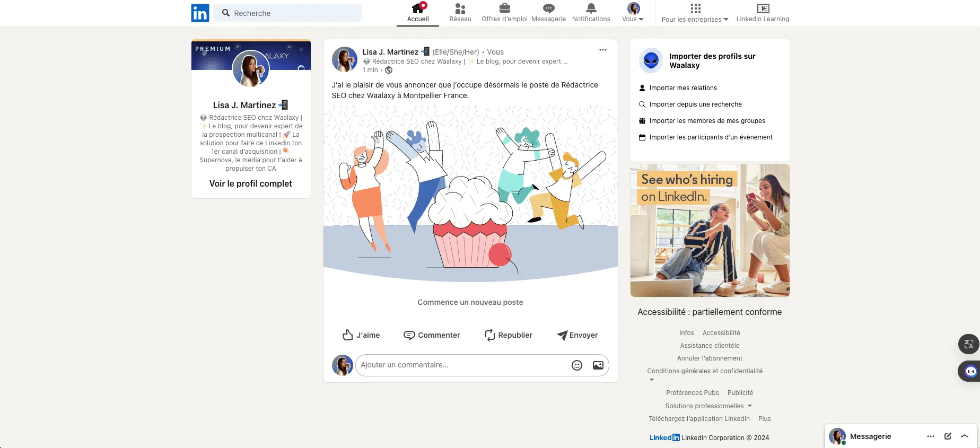This screenshot has width=980, height=448.
Task: Click the Waalaxy floating extension button
Action: point(970,371)
